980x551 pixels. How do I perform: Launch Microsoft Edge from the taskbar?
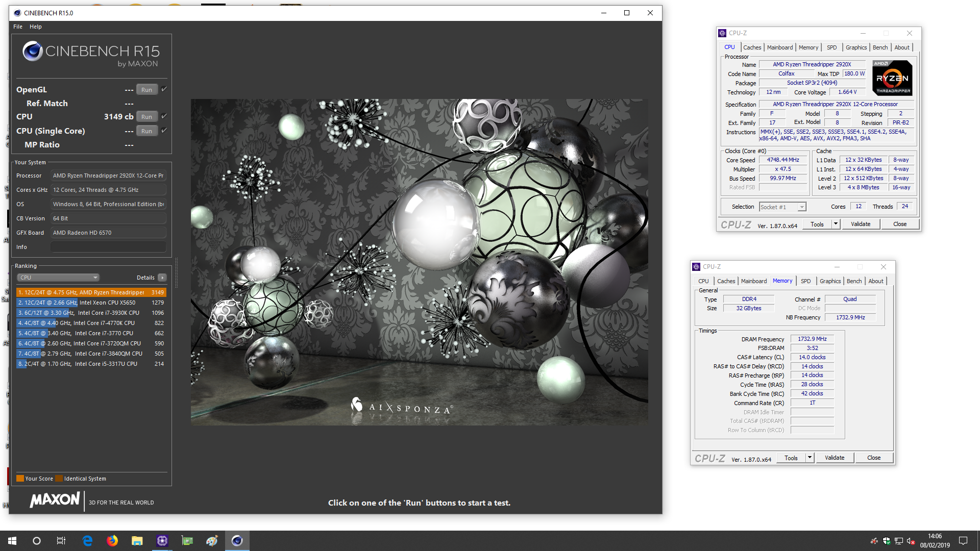87,541
